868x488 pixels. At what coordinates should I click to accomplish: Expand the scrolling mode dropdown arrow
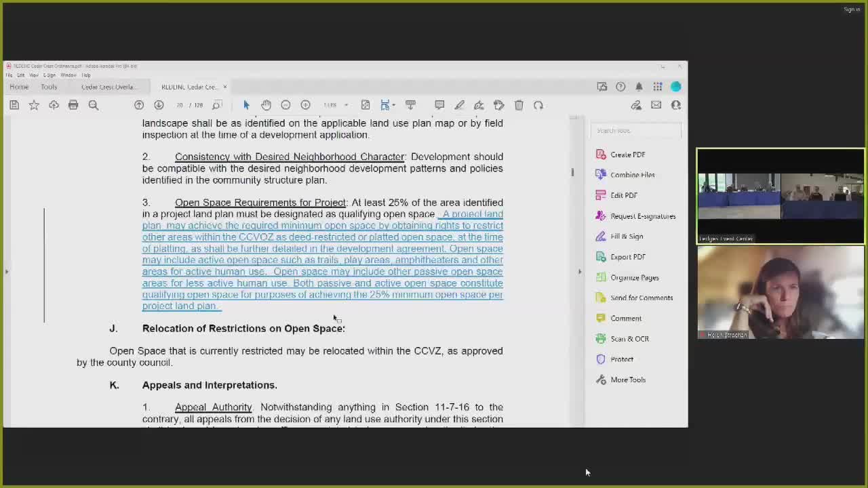tap(393, 105)
